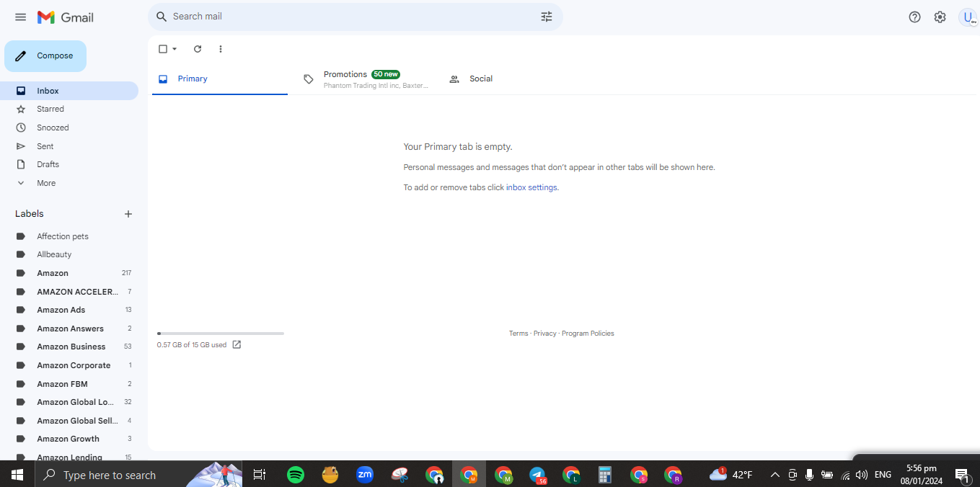Open the Amazon Business label
Screen dimensions: 980x487
click(69, 347)
